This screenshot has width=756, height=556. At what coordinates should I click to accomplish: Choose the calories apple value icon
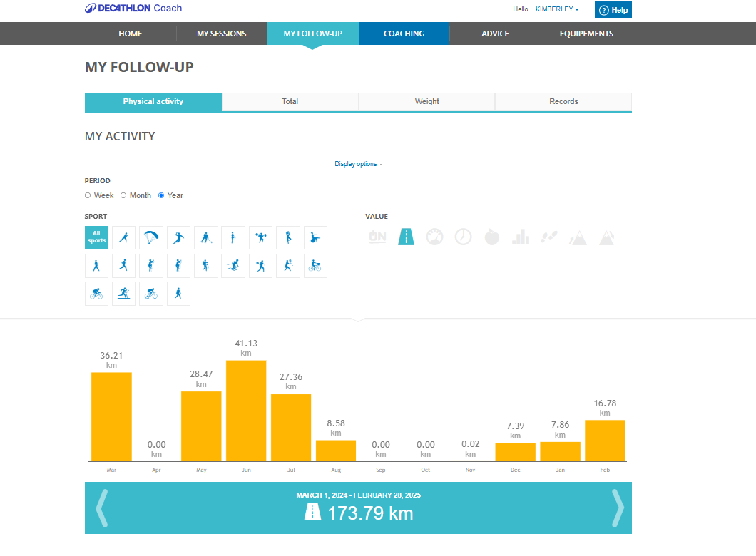click(492, 237)
